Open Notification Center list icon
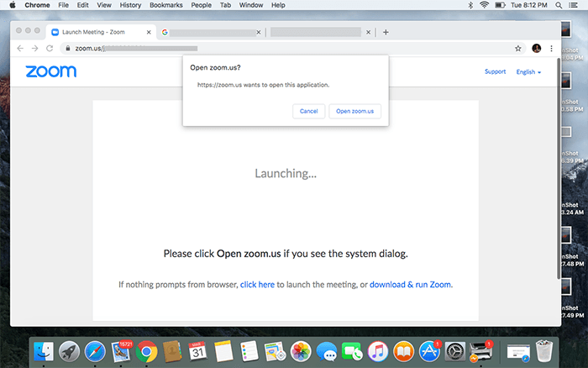The image size is (588, 368). point(573,5)
